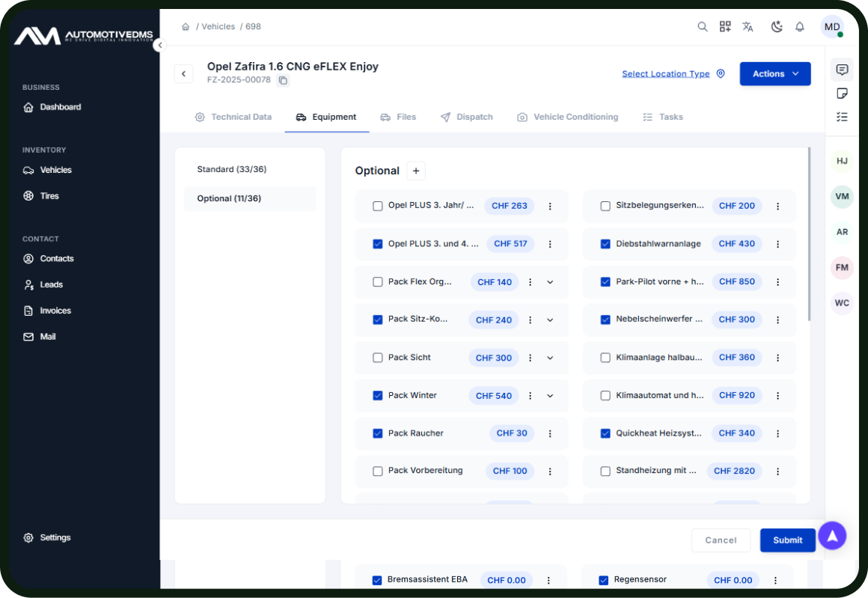Click the Cancel button
868x598 pixels.
pyautogui.click(x=721, y=540)
